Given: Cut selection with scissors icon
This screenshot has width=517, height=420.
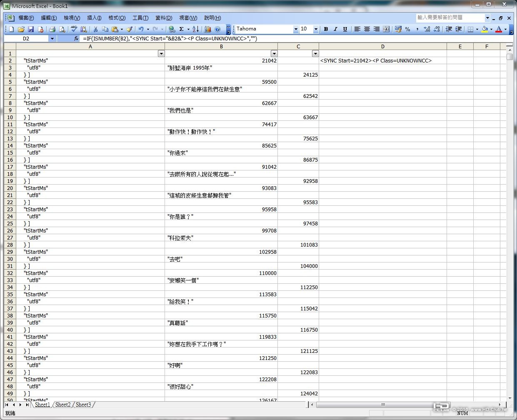Looking at the screenshot, I should coord(96,29).
